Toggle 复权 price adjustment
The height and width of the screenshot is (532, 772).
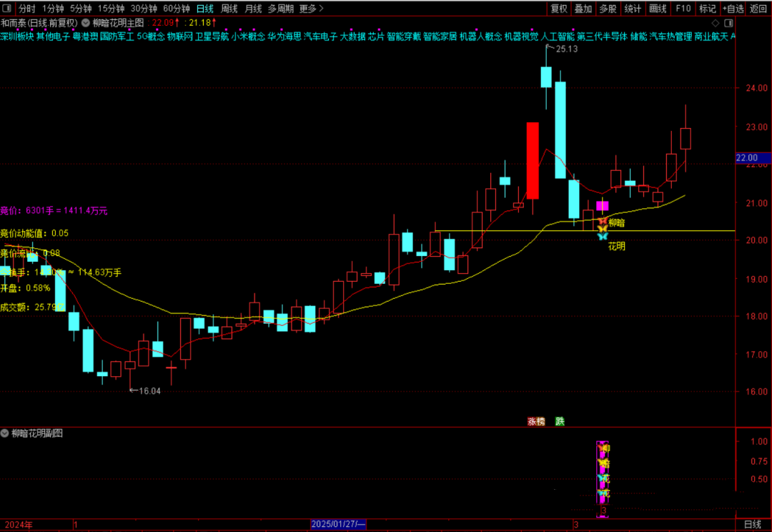point(559,9)
